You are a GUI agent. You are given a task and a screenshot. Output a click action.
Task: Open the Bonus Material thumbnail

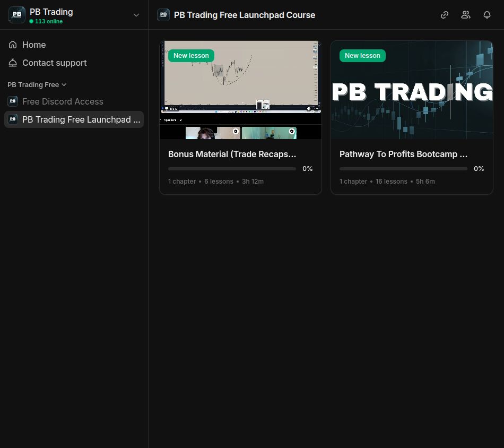tap(240, 90)
